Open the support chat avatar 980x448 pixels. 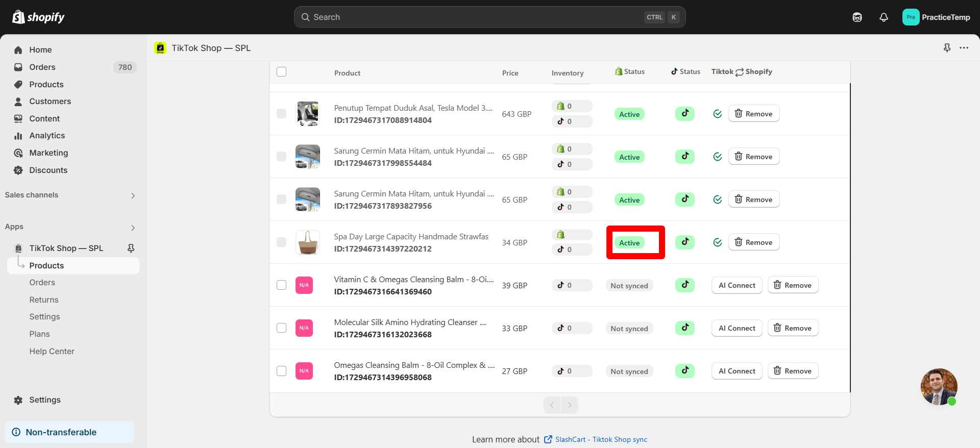click(939, 387)
